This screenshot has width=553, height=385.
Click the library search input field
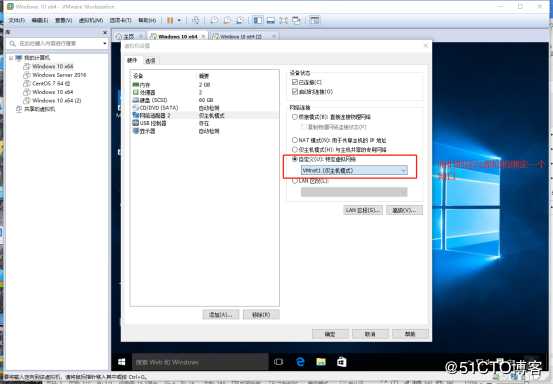pyautogui.click(x=56, y=43)
